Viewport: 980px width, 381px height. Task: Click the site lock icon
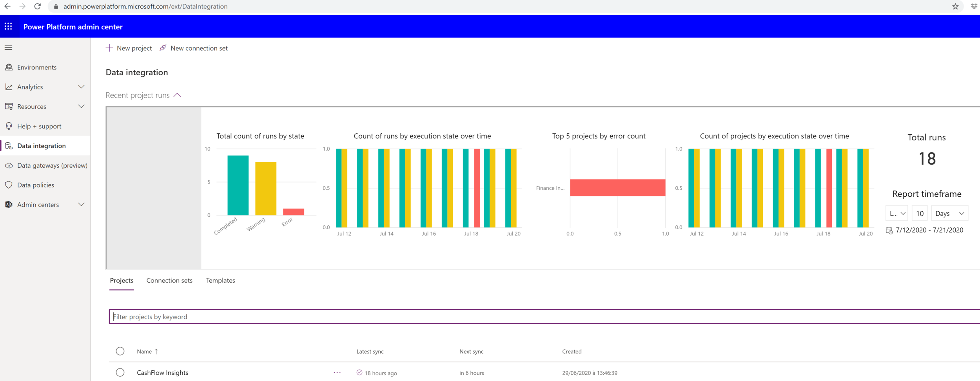56,6
